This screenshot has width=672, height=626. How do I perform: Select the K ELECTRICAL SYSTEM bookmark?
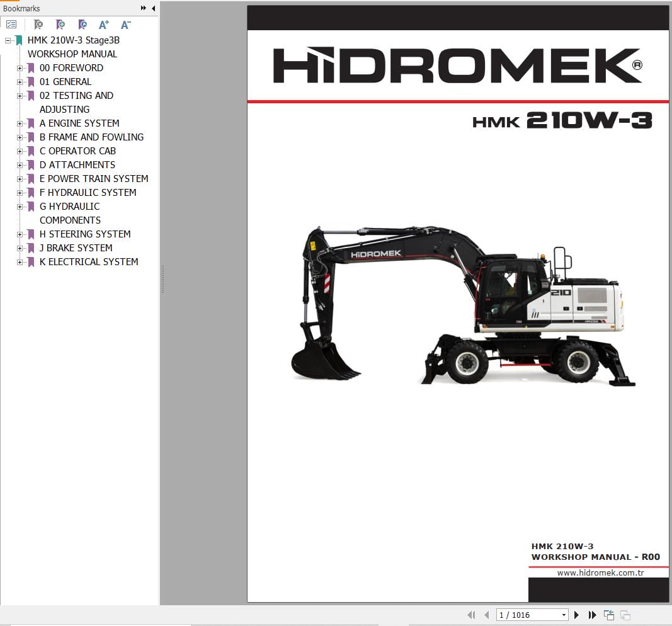89,261
